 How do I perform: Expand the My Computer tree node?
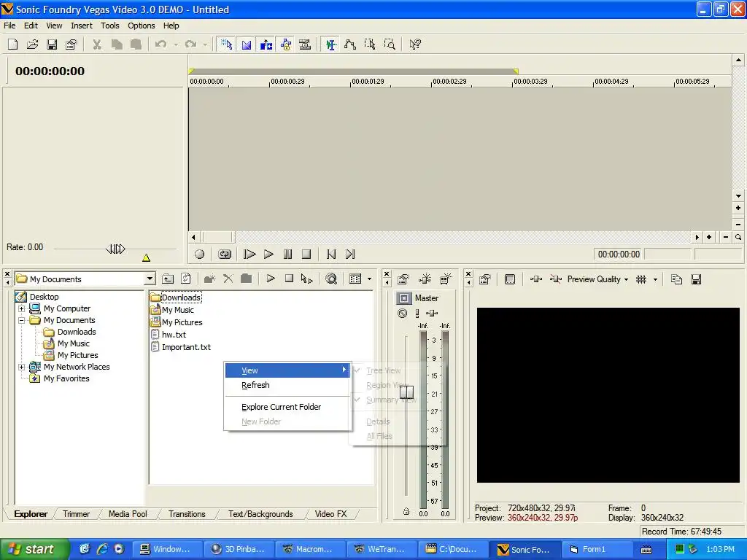click(x=21, y=308)
